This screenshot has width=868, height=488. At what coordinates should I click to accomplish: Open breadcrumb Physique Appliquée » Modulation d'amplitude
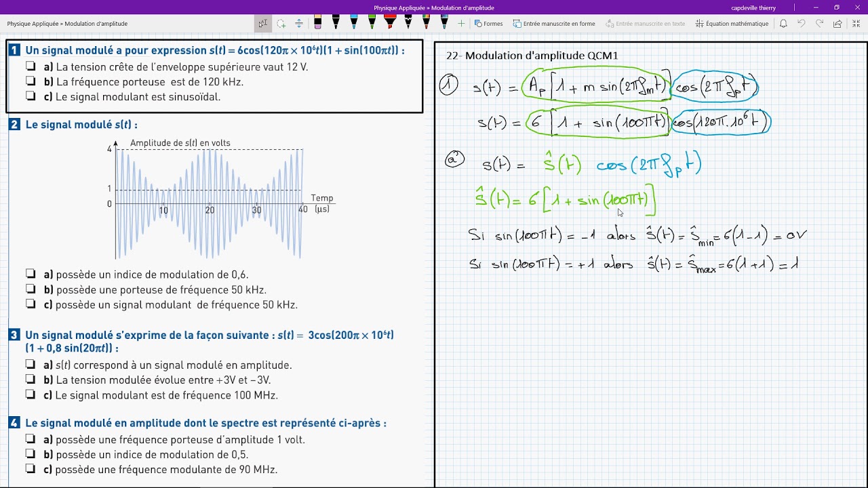coord(67,24)
